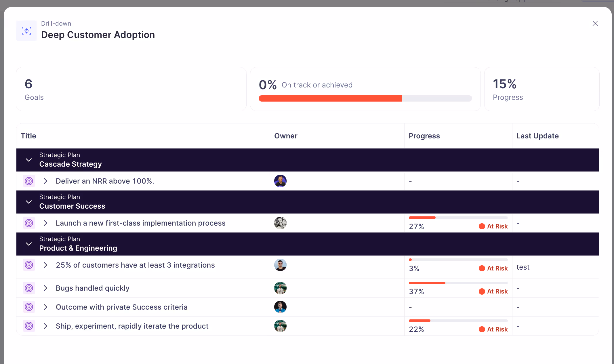This screenshot has height=364, width=614.
Task: Select the goal target icon next to Deliver an NRR
Action: click(29, 181)
